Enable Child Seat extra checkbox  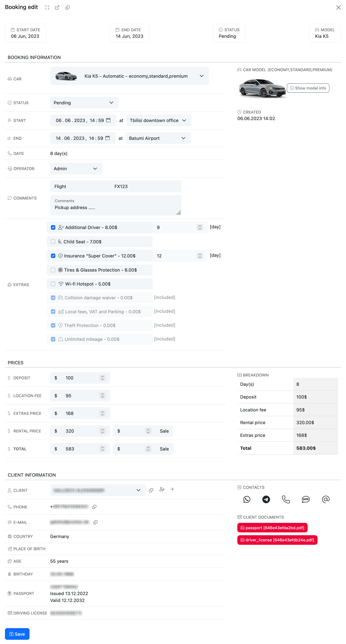[53, 242]
